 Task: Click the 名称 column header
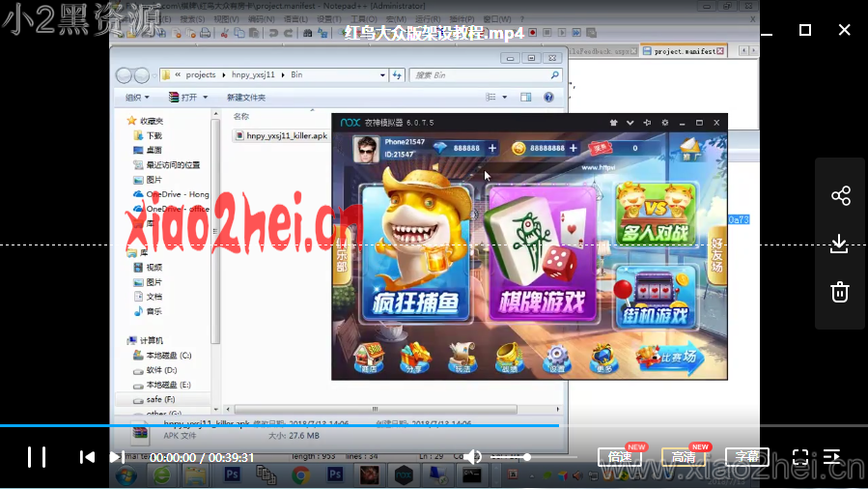(x=241, y=116)
